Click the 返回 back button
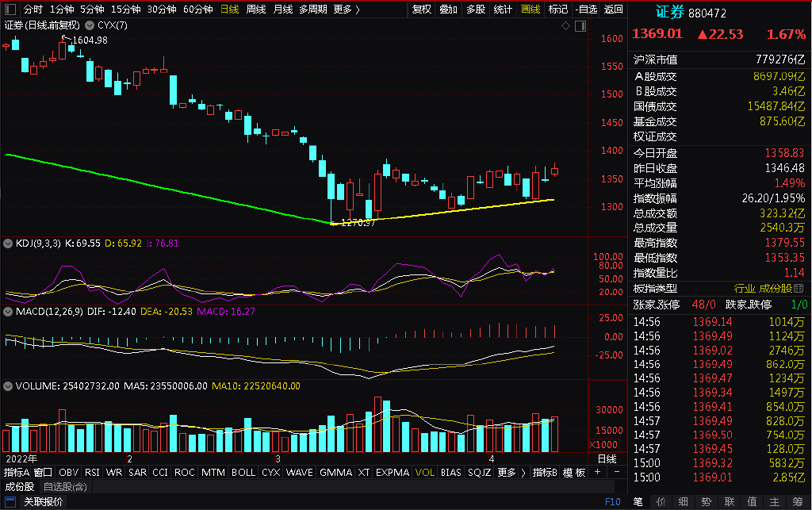812x510 pixels. (613, 10)
